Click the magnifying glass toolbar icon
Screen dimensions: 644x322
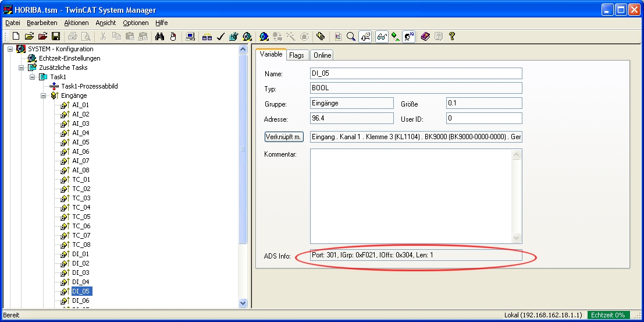[x=351, y=37]
